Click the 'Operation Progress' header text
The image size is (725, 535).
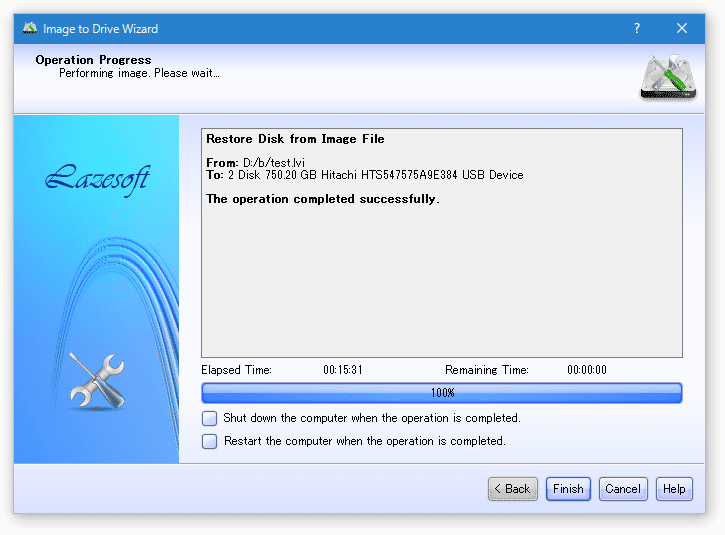[93, 60]
